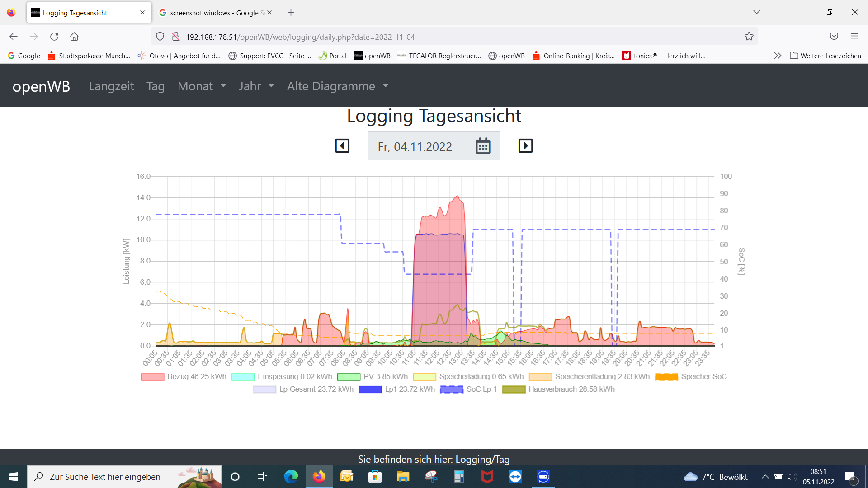Open the calendar date picker icon
The width and height of the screenshot is (868, 488).
pyautogui.click(x=483, y=146)
